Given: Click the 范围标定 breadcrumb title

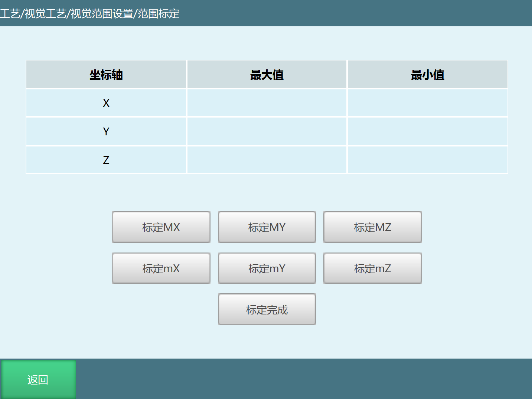Looking at the screenshot, I should [159, 14].
